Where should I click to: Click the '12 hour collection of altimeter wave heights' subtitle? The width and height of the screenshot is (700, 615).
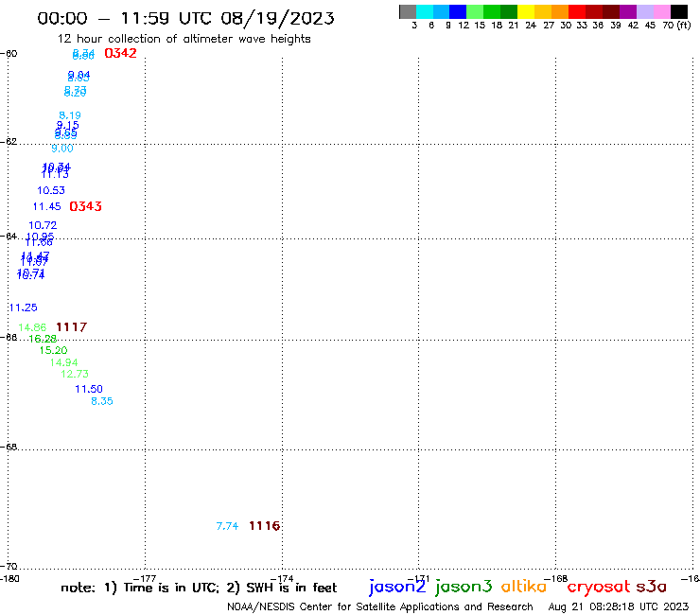click(x=184, y=39)
